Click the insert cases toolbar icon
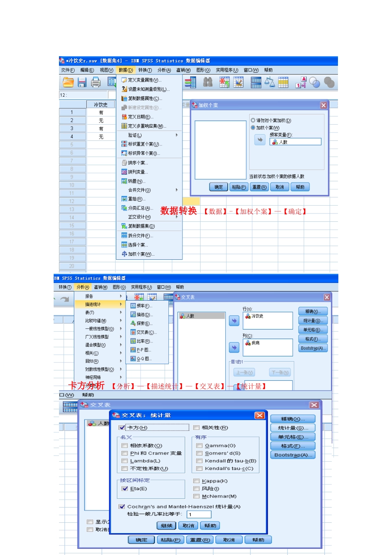 coord(224,82)
